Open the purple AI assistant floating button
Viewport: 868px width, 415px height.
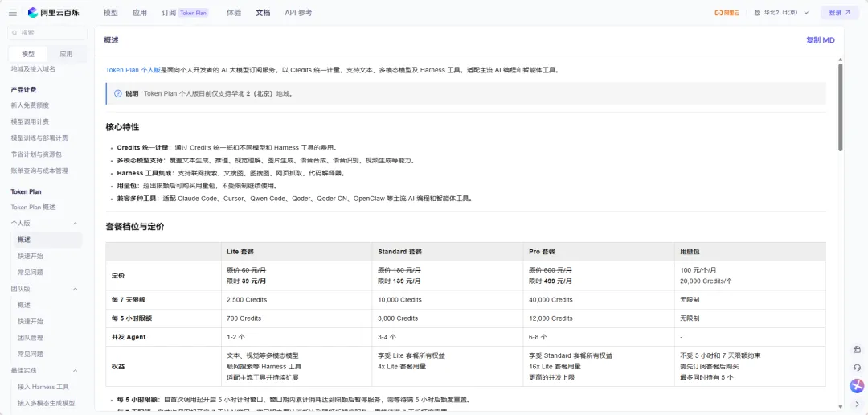pos(857,385)
